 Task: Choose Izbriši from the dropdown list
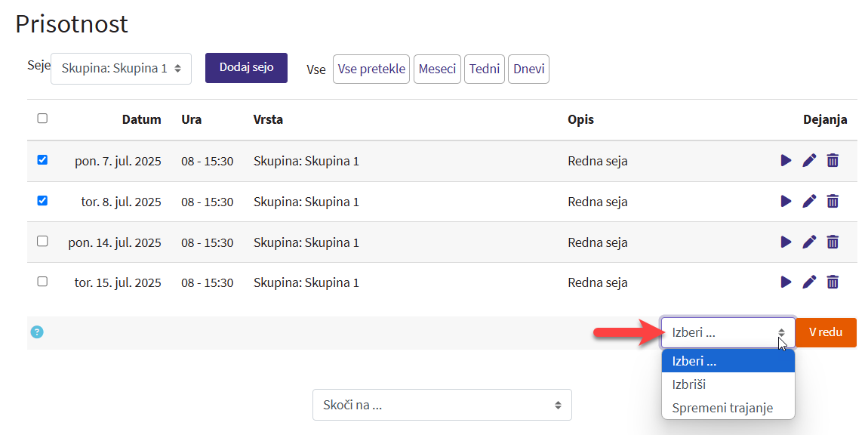(x=689, y=384)
